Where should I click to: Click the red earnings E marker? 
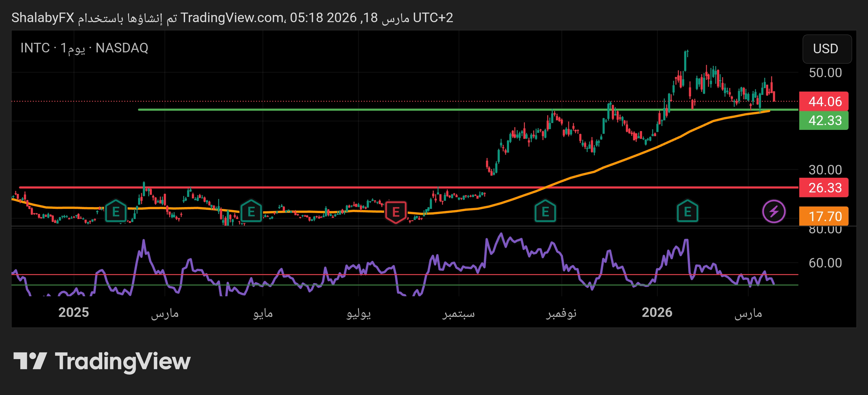tap(395, 212)
